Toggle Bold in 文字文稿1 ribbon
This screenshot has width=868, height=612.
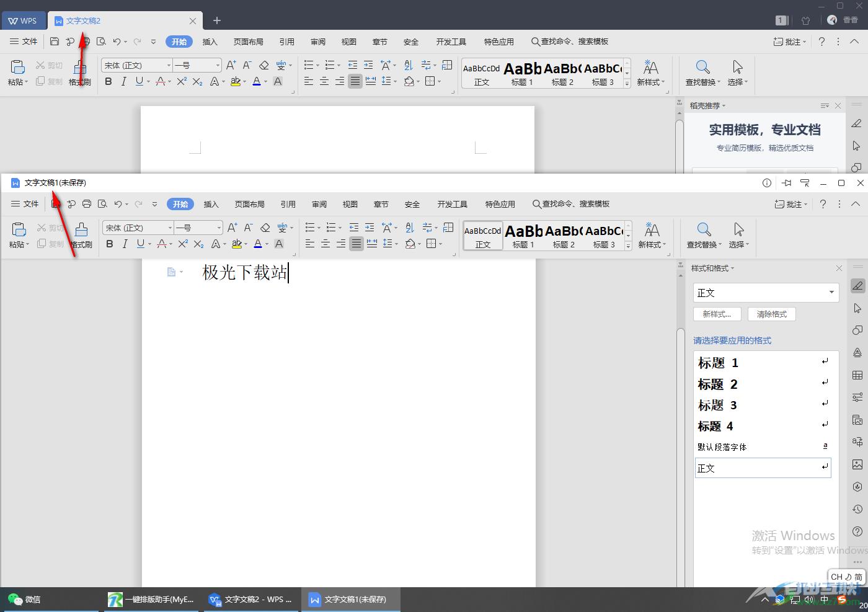coord(110,244)
